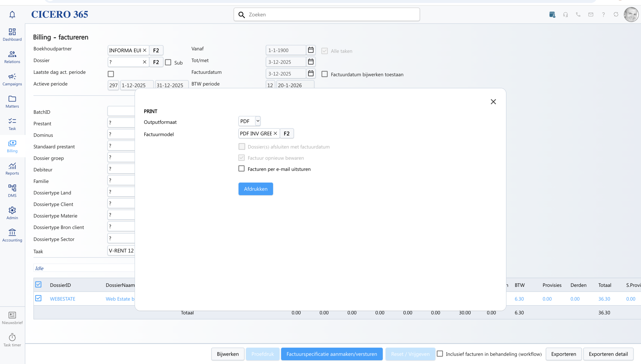Uncheck the WEBESTATE row checkbox

[x=38, y=298]
